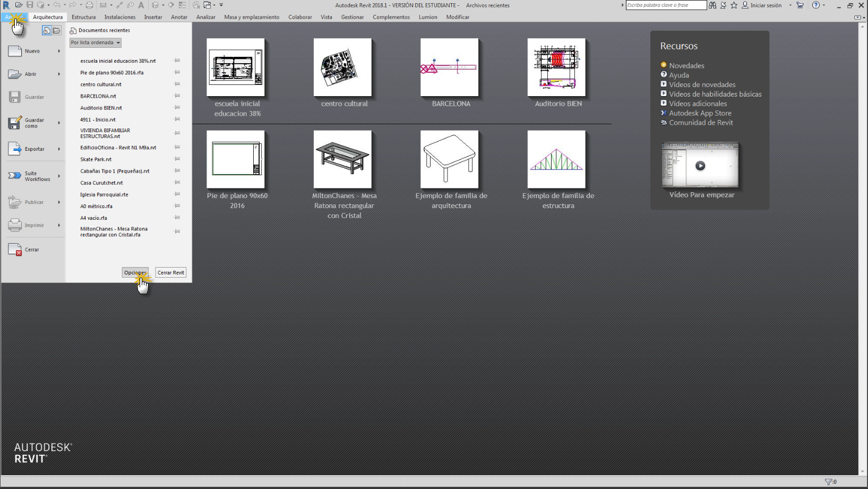Open the Iniciar sesión dropdown arrow
The width and height of the screenshot is (868, 489).
pos(790,5)
